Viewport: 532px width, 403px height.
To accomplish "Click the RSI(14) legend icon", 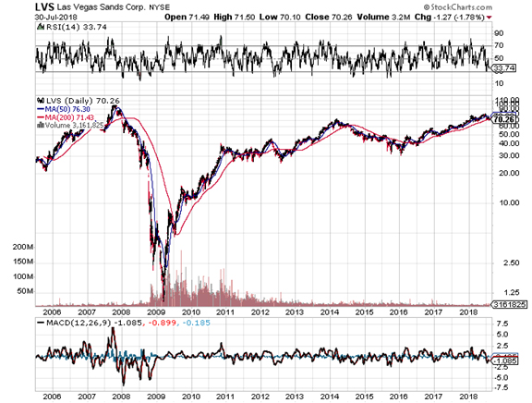I will (x=41, y=27).
